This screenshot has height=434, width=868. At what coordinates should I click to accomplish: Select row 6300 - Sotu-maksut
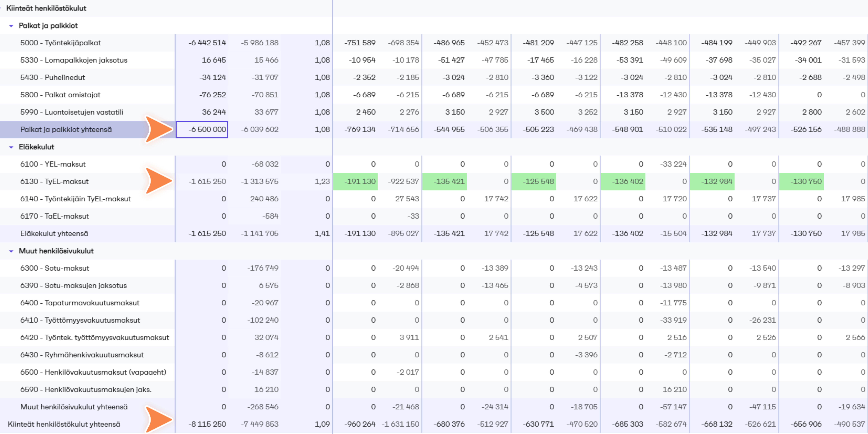pyautogui.click(x=434, y=268)
